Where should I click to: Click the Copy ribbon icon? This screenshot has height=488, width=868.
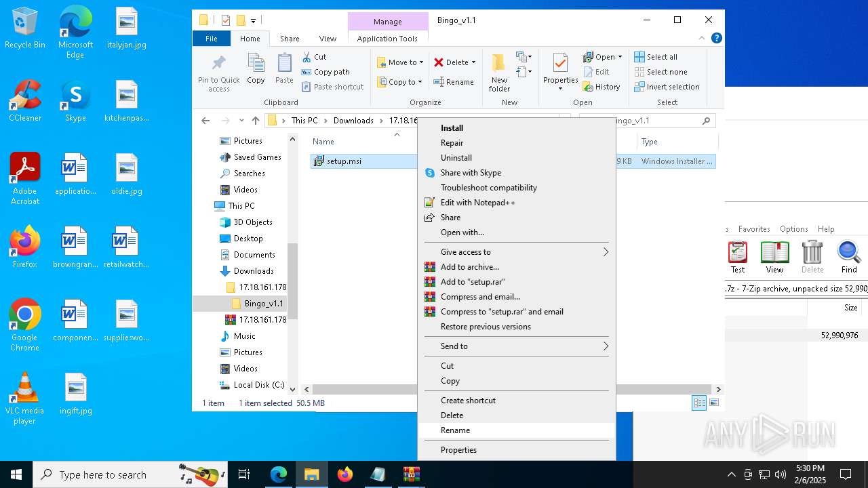pyautogui.click(x=256, y=69)
